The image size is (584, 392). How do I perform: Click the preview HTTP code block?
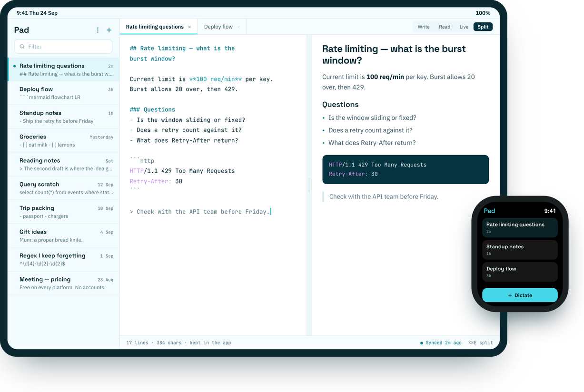coord(406,169)
